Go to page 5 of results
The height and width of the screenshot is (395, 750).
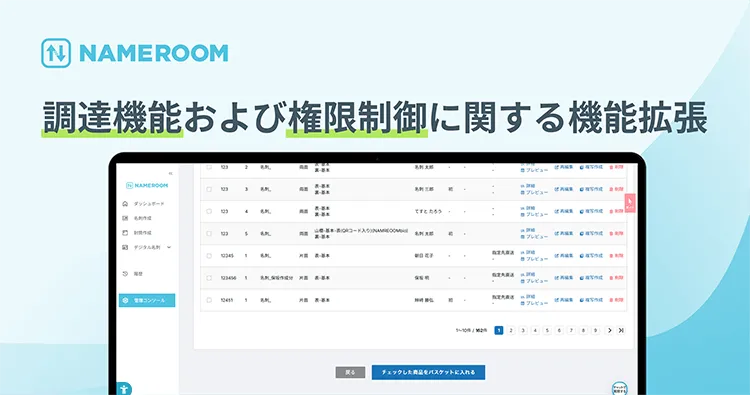pyautogui.click(x=547, y=330)
